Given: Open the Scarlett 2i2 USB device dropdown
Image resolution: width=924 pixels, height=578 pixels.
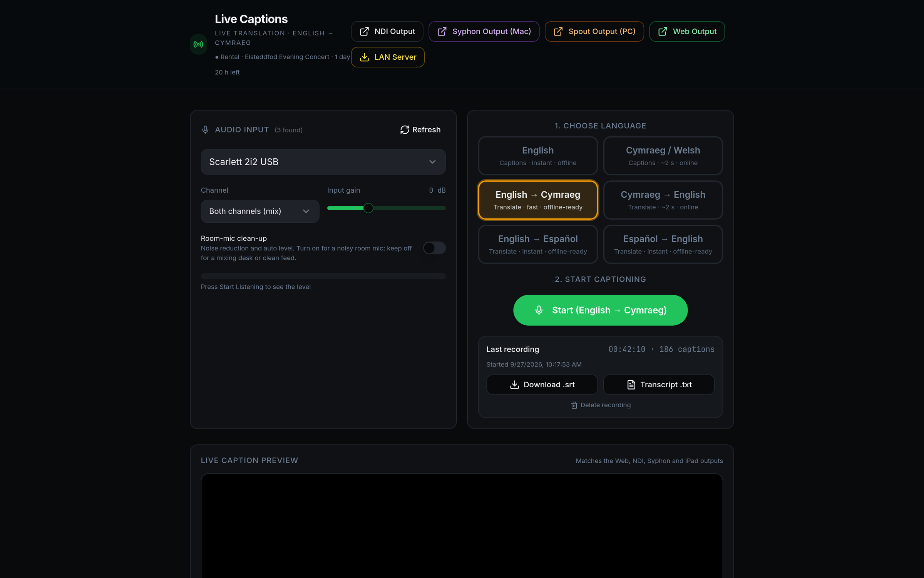Looking at the screenshot, I should click(323, 162).
